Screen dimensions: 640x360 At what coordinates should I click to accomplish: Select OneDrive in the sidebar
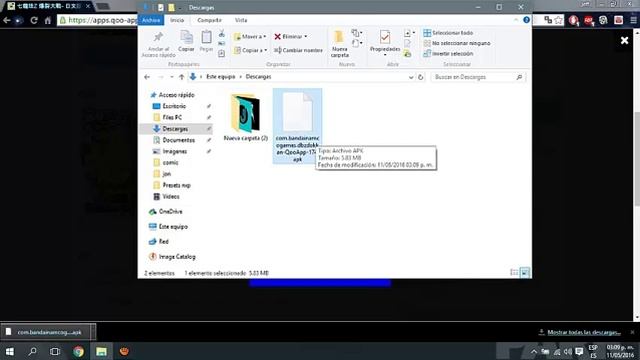tap(170, 211)
